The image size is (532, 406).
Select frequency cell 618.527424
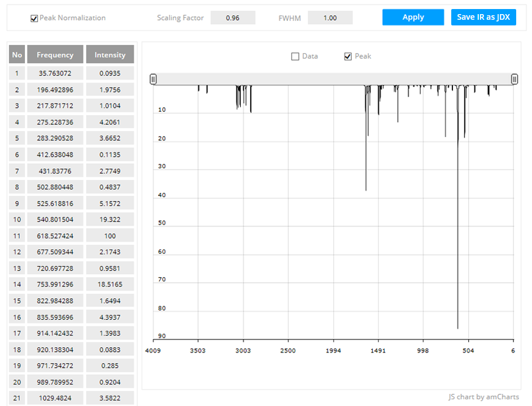(x=55, y=235)
